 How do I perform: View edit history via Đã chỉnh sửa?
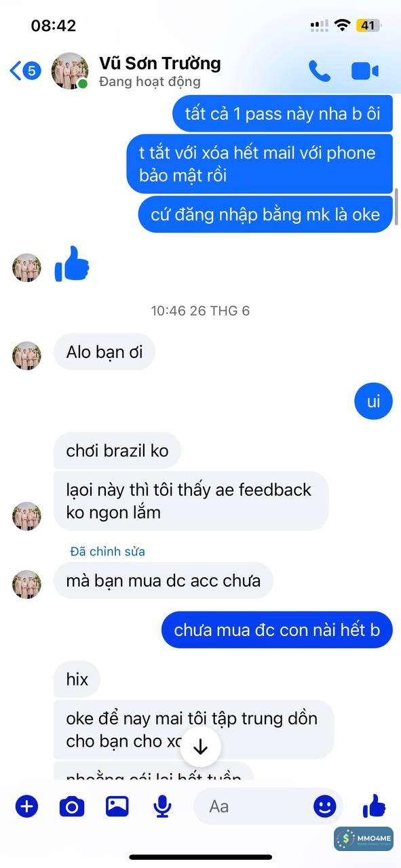[107, 551]
